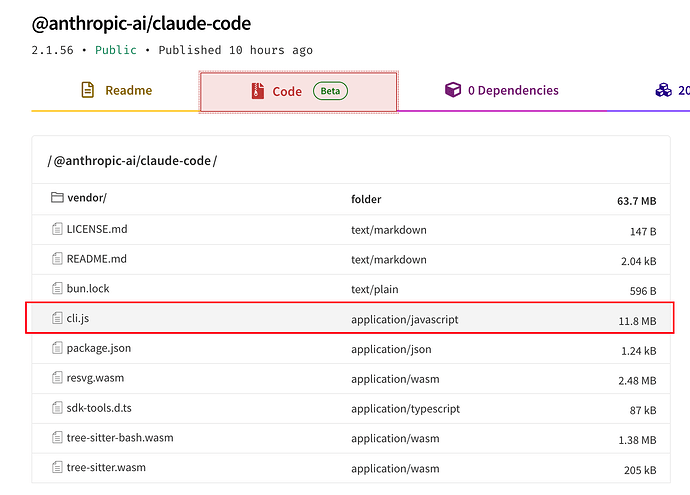The image size is (690, 495).
Task: Click the version number 2.1.56
Action: tap(52, 50)
